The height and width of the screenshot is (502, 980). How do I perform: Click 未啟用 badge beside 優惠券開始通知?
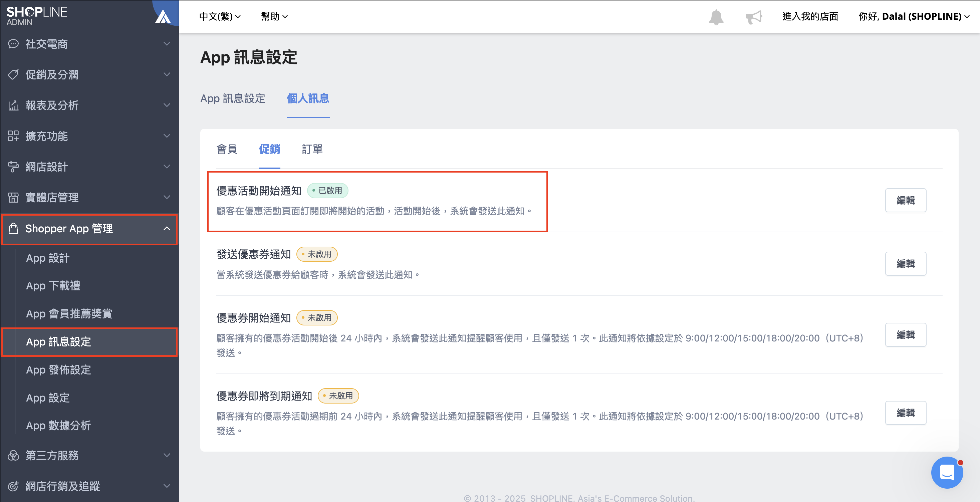click(x=317, y=317)
